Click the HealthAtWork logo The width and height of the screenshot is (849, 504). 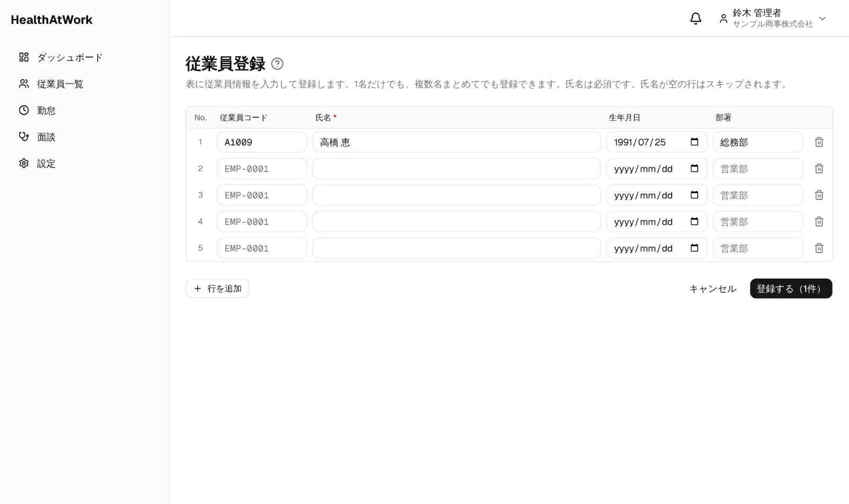[x=51, y=20]
